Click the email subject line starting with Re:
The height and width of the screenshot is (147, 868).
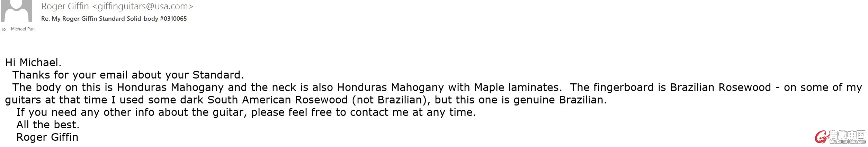pyautogui.click(x=114, y=19)
